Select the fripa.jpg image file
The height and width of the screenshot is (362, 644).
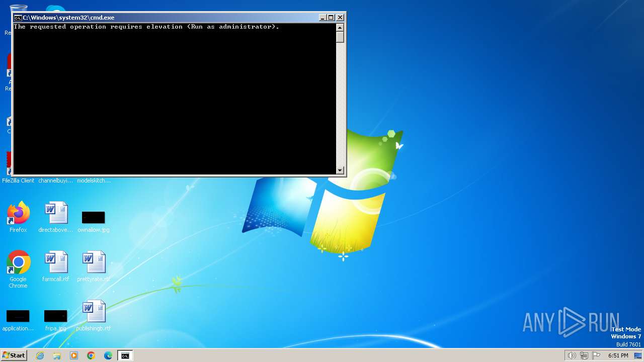[x=56, y=320]
